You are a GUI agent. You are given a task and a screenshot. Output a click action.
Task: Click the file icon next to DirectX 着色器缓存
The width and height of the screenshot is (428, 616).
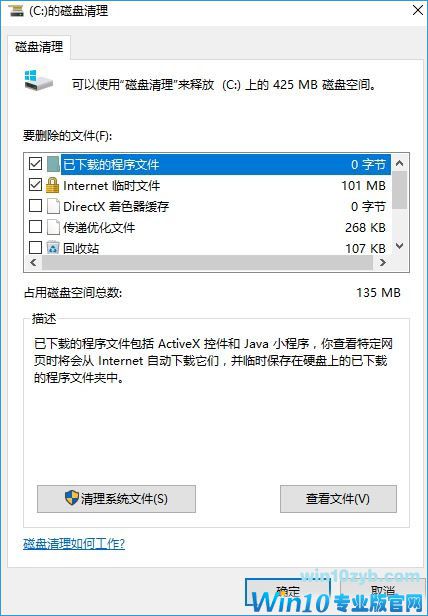pyautogui.click(x=53, y=206)
